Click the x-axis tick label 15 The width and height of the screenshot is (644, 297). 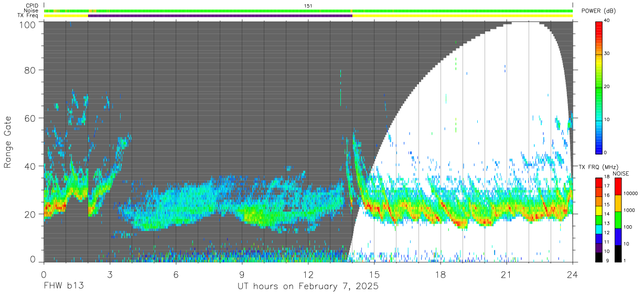[374, 274]
